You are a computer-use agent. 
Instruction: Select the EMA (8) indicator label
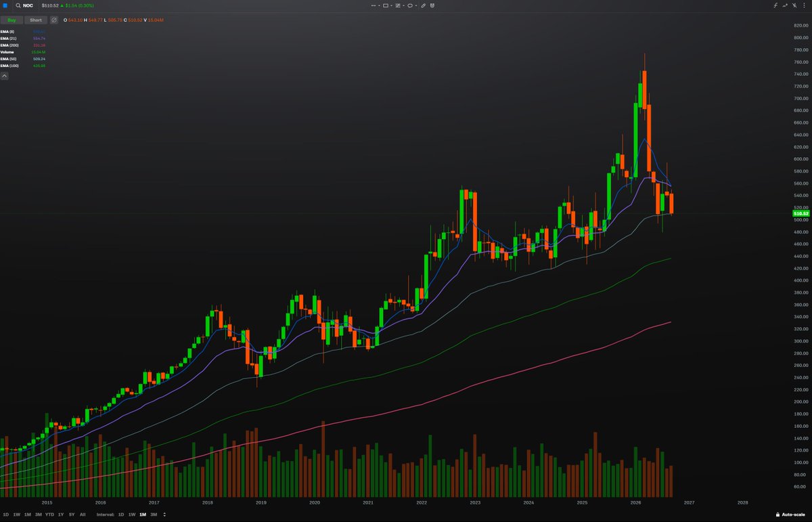point(7,32)
